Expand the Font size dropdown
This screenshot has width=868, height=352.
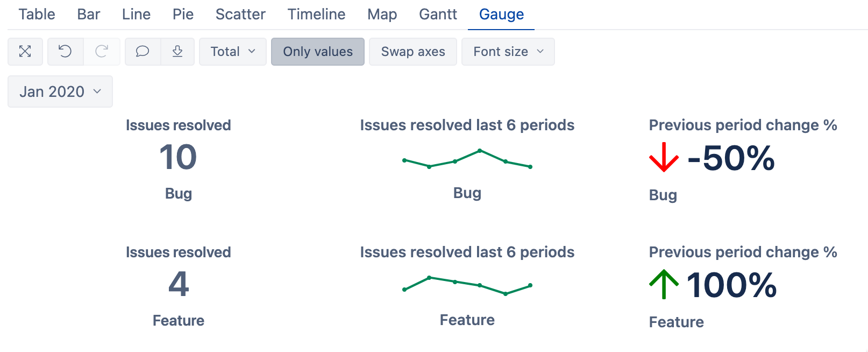point(508,52)
